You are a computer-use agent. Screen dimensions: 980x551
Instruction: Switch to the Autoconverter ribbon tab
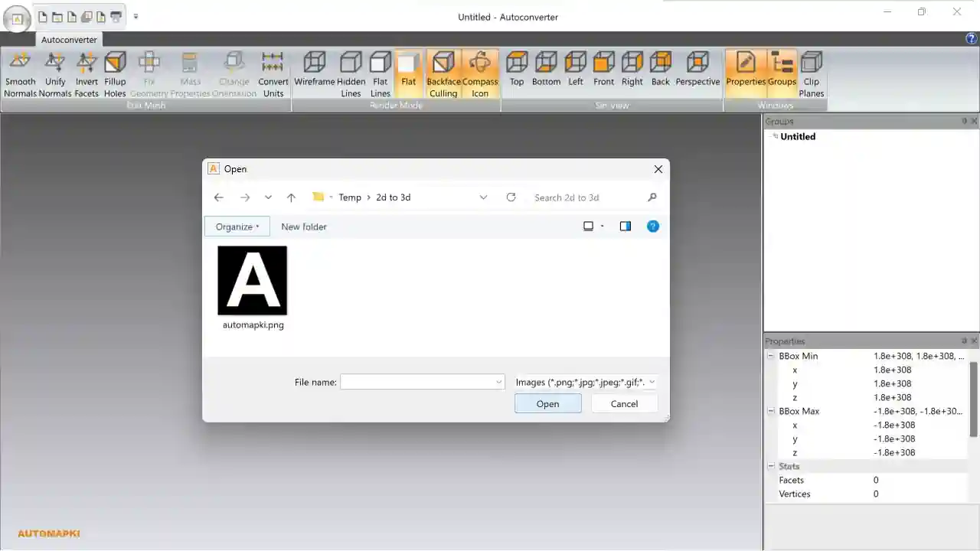(68, 39)
